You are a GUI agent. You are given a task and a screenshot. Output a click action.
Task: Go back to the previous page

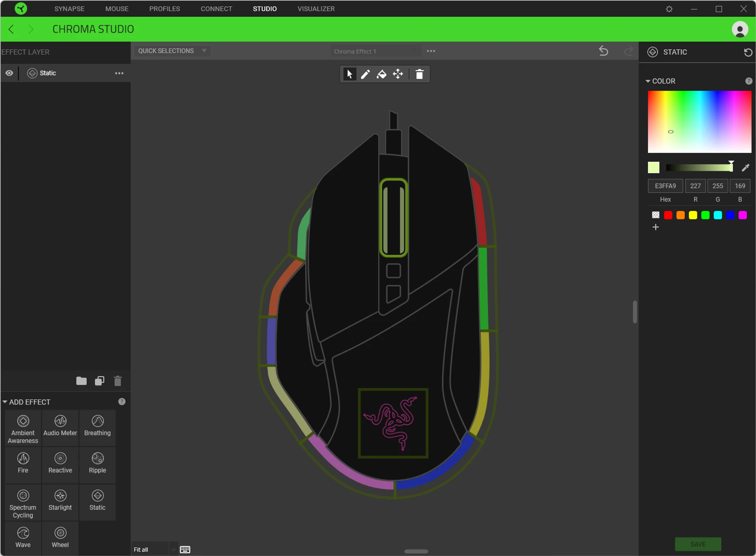11,29
